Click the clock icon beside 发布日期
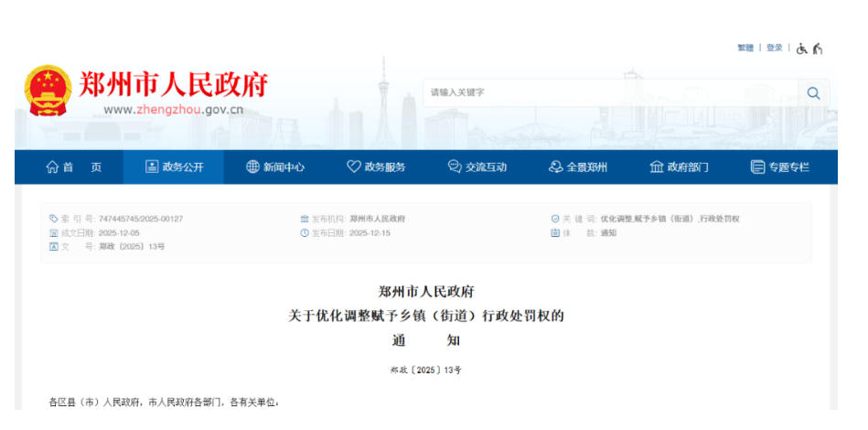 pyautogui.click(x=304, y=233)
